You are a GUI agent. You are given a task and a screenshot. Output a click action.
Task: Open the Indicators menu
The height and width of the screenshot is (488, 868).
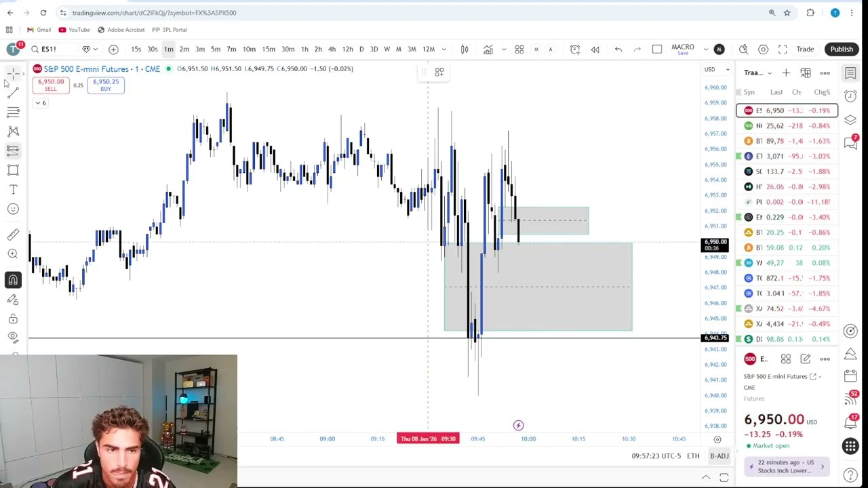pos(488,49)
